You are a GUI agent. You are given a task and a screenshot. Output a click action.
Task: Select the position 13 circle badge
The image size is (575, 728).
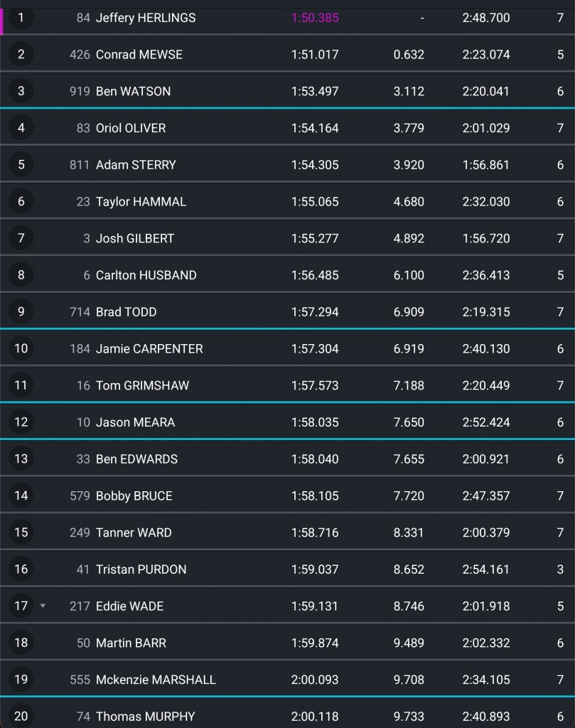(21, 459)
